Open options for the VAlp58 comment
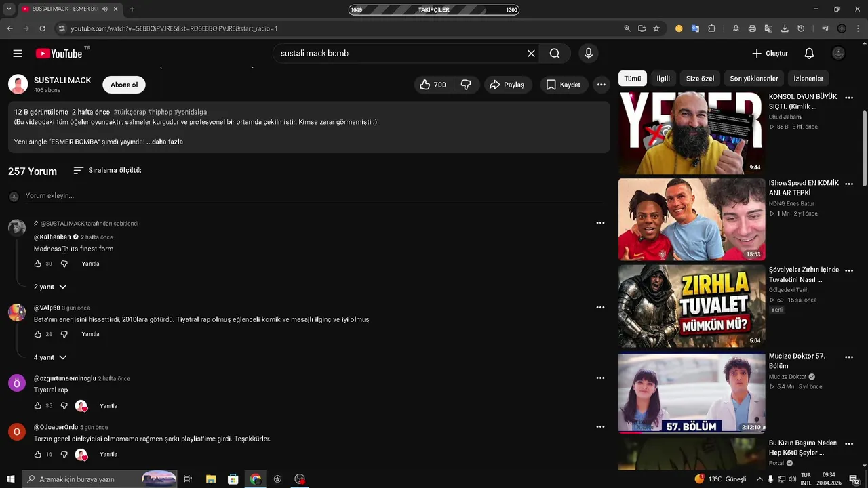 tap(600, 307)
